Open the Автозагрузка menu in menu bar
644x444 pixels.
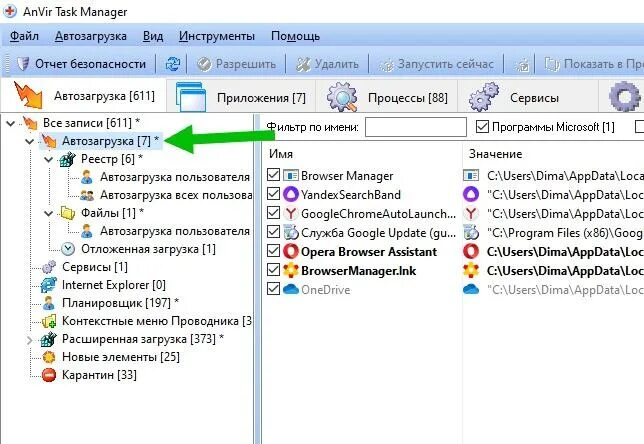click(90, 36)
